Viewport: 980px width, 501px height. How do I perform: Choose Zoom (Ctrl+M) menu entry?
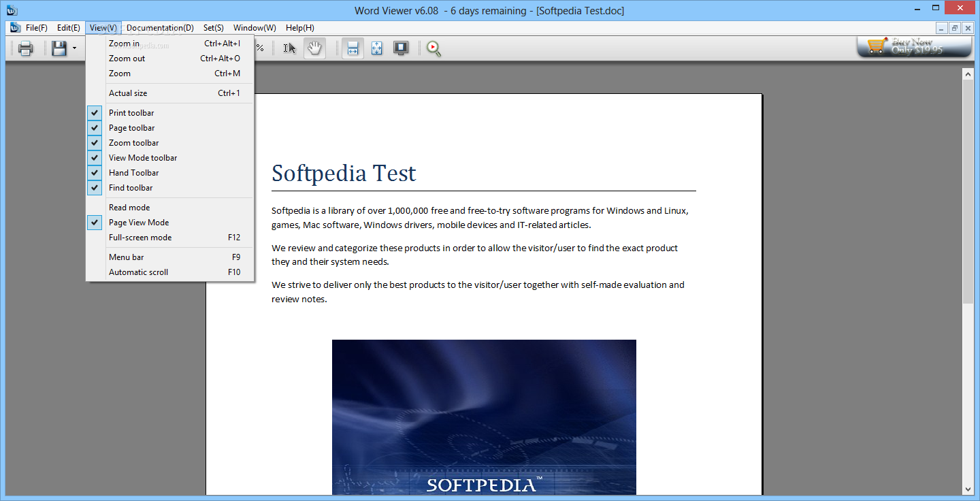(x=170, y=74)
